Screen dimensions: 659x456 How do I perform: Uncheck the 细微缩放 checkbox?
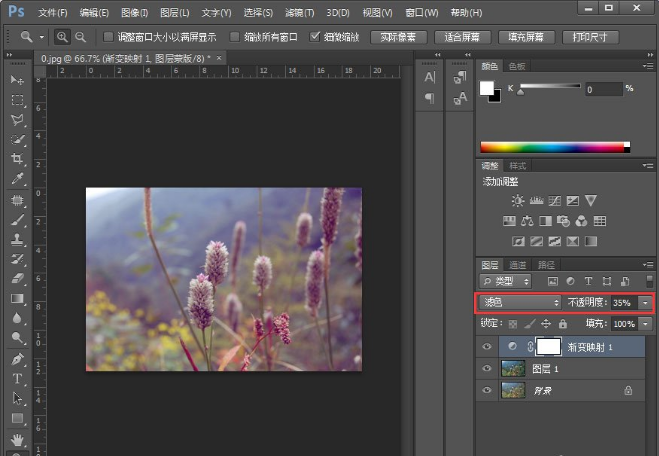(x=316, y=37)
